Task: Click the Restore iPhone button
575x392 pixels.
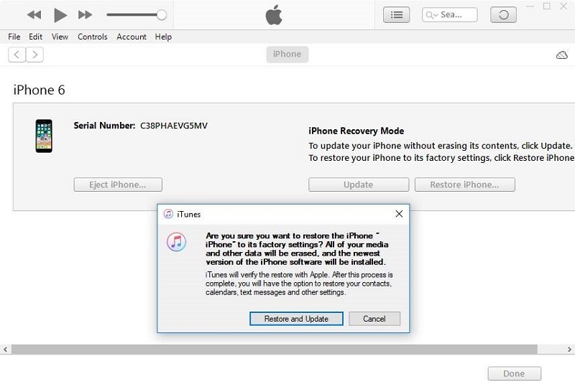Action: coord(464,185)
